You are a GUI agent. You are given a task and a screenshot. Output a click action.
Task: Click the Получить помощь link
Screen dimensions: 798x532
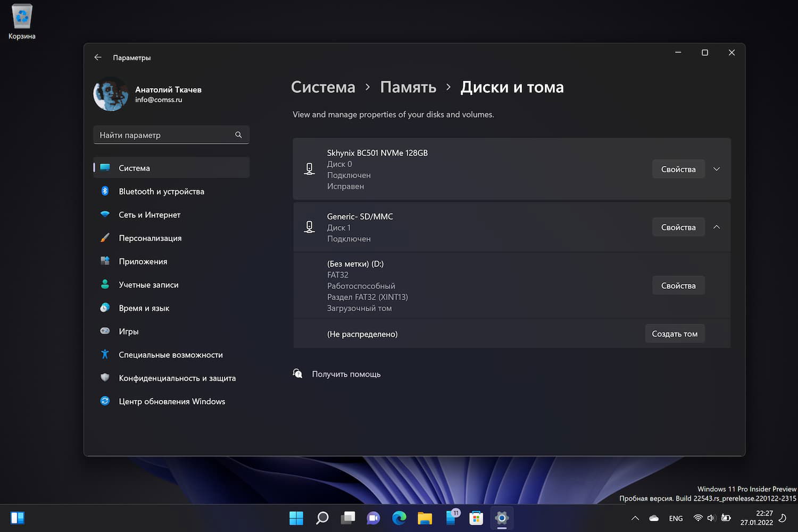coord(346,374)
